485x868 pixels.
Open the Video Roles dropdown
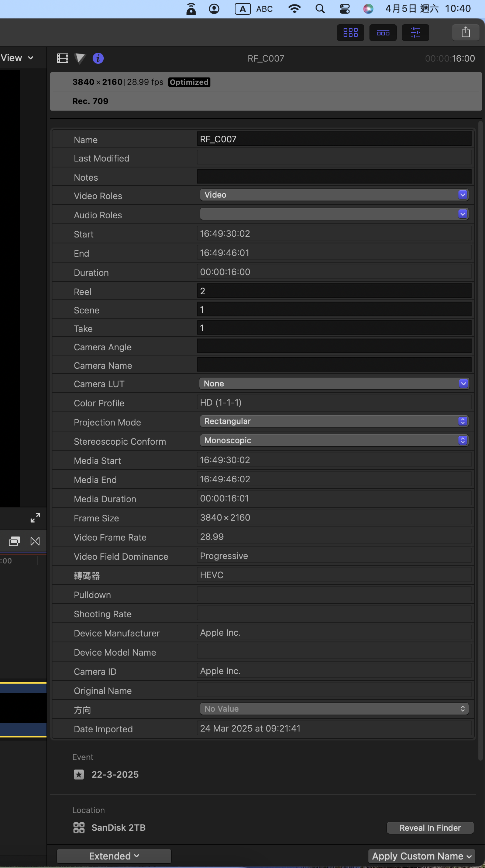tap(334, 195)
